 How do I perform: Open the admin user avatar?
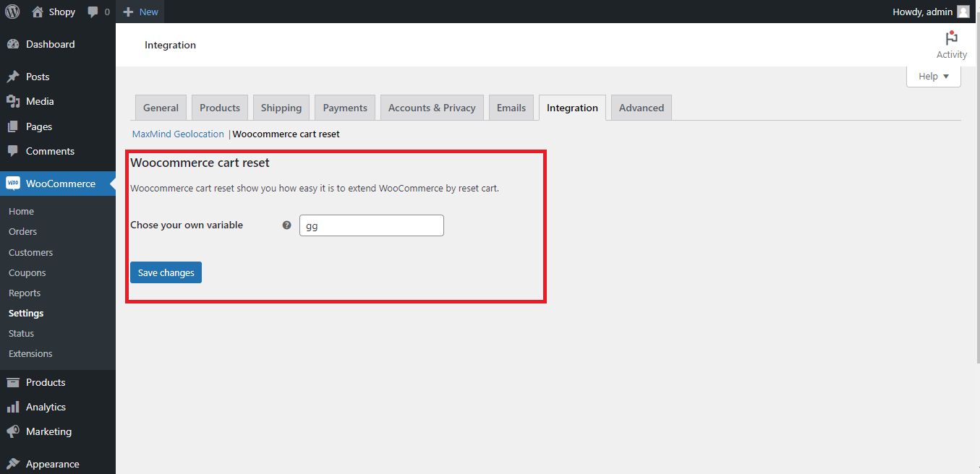(x=963, y=12)
